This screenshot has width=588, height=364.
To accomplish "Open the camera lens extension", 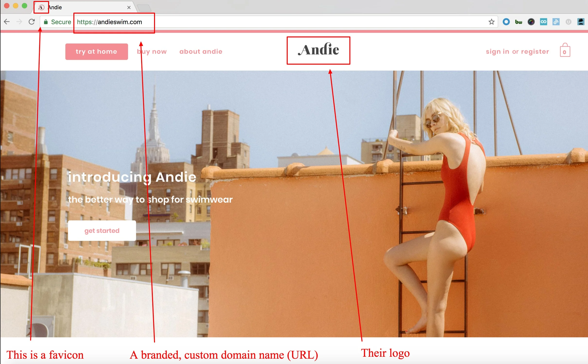I will point(531,22).
